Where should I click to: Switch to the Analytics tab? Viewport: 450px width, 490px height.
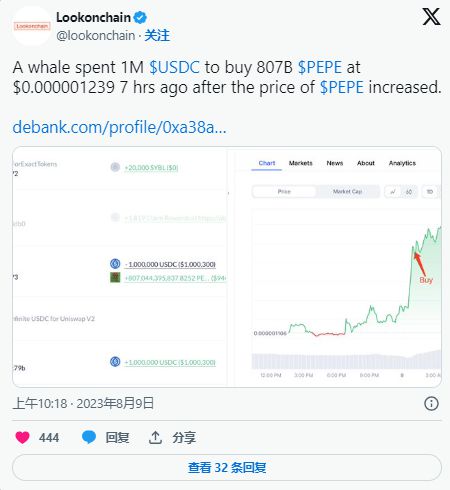pyautogui.click(x=402, y=163)
